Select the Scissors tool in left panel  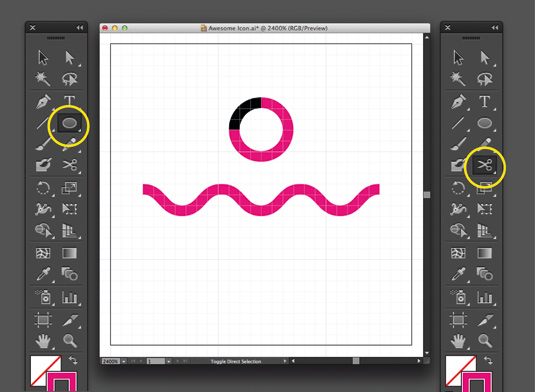coord(70,165)
